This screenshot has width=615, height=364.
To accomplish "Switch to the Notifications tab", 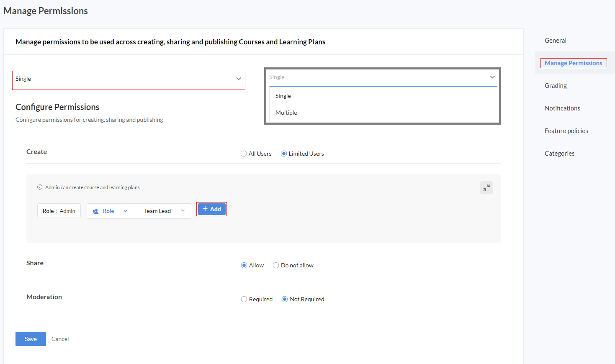I will coord(562,108).
